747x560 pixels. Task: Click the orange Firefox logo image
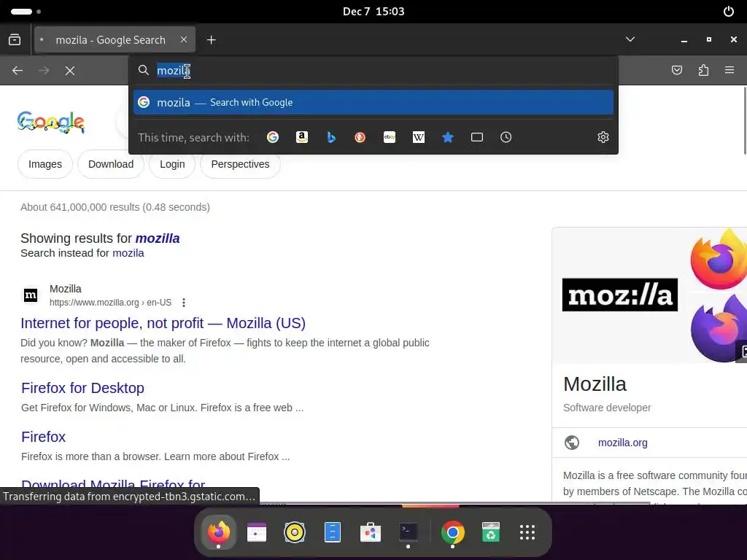pyautogui.click(x=719, y=260)
